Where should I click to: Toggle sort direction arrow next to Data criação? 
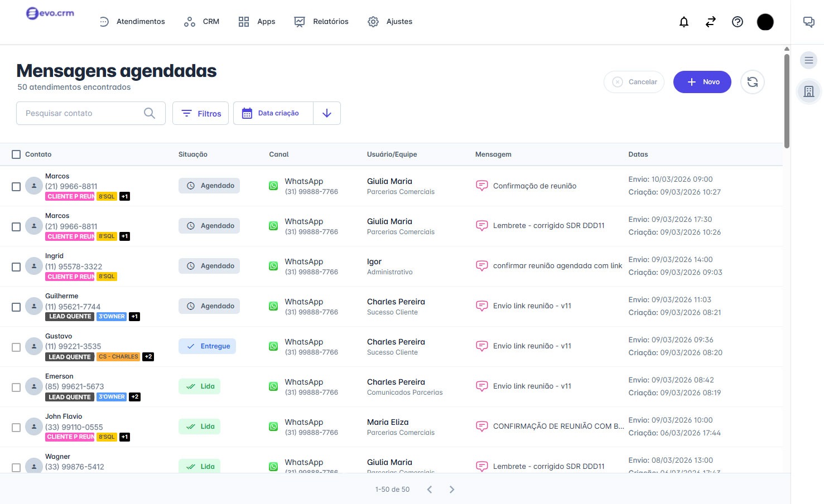[327, 113]
